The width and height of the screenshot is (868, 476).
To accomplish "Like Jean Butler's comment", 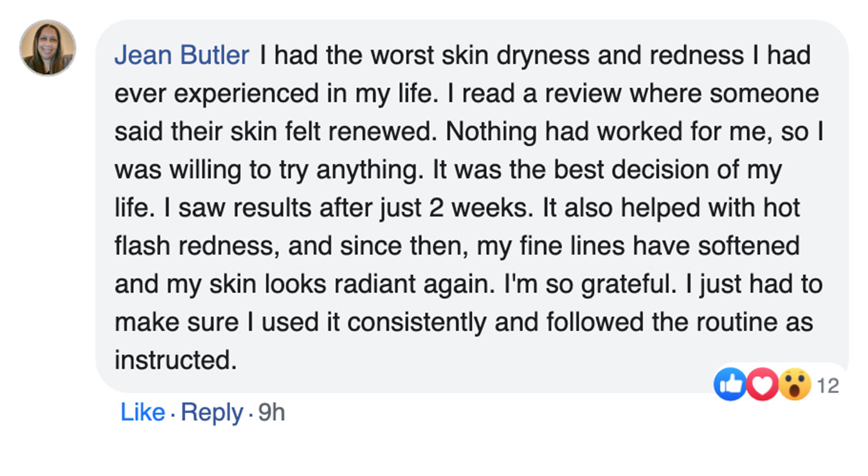I will coord(143,412).
